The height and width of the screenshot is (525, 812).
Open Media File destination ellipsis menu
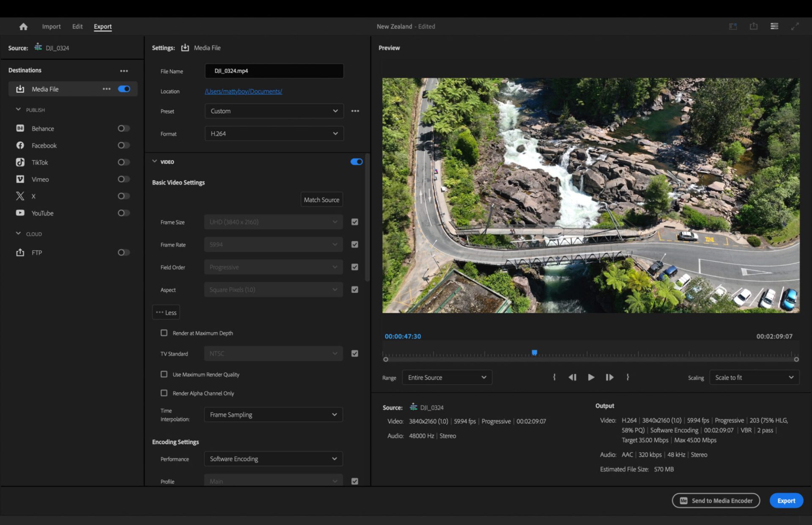click(x=107, y=89)
